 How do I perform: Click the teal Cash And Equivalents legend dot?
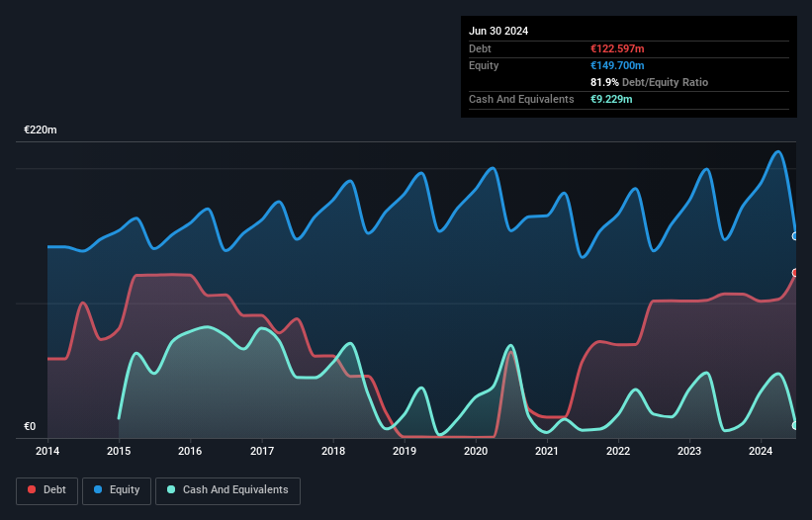tap(171, 489)
